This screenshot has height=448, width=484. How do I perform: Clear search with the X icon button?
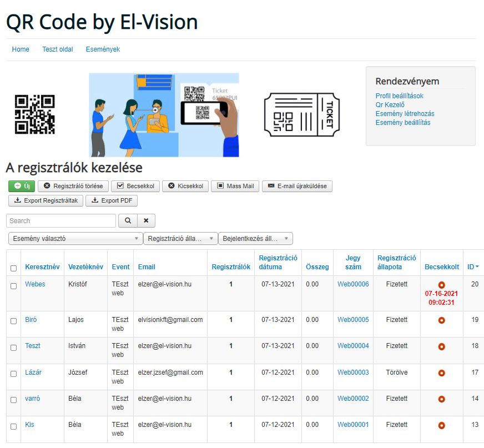146,220
